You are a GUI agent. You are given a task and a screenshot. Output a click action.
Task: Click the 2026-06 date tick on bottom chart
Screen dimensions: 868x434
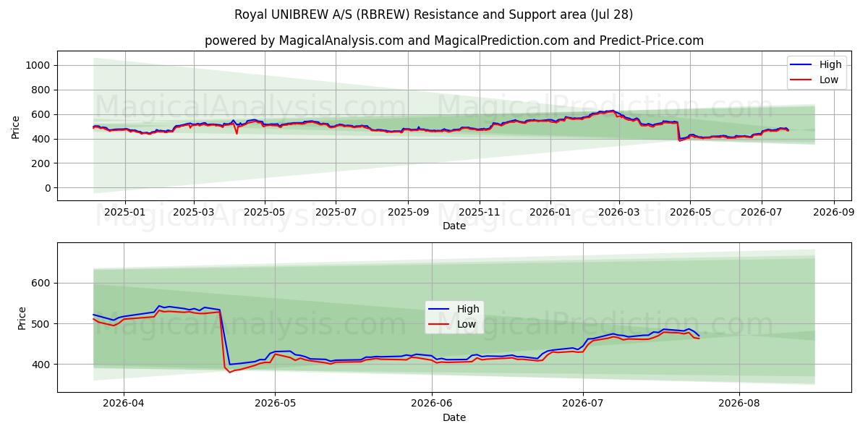432,404
